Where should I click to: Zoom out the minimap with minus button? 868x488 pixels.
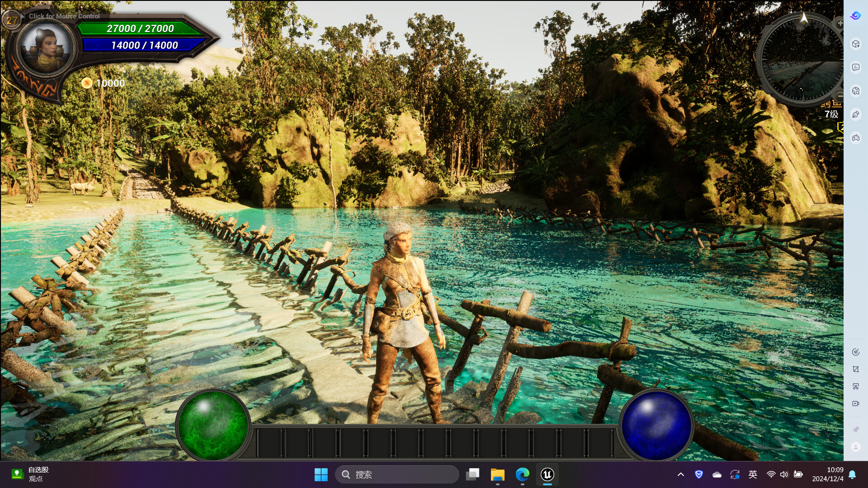click(840, 96)
